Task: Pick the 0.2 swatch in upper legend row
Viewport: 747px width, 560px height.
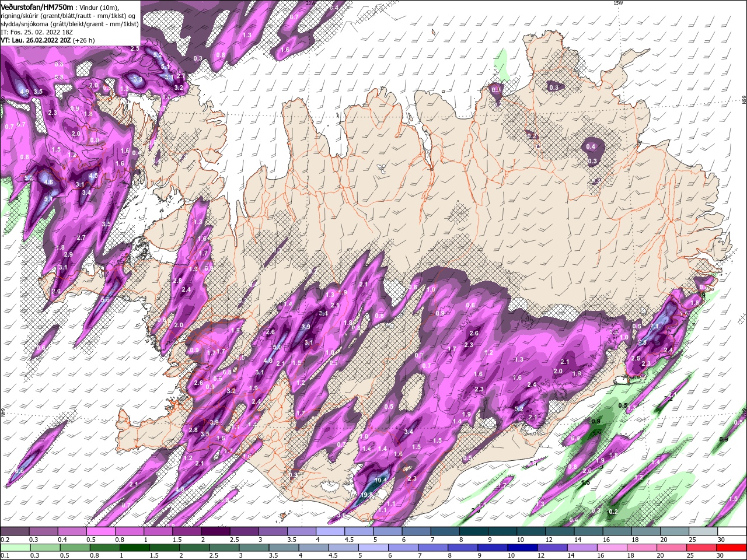Action: click(x=15, y=532)
